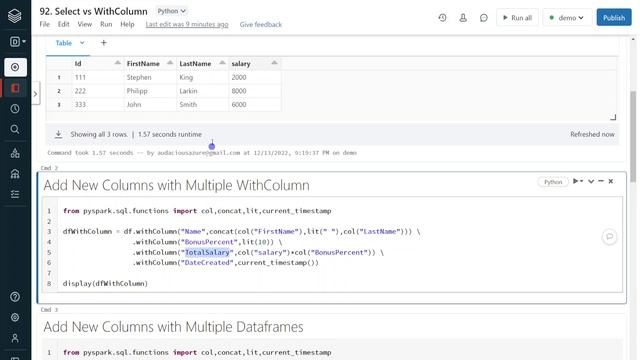Click the notebook vertical scrollbar
Screen dimensions: 640x360
coord(633,136)
